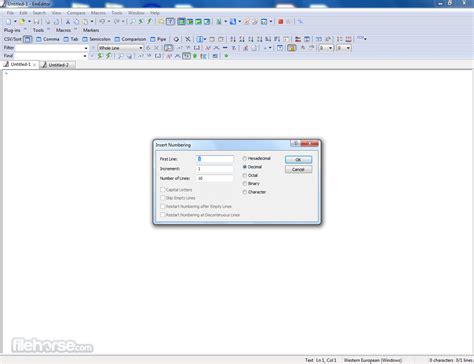Open the Macros menu
474x364 pixels.
98,13
